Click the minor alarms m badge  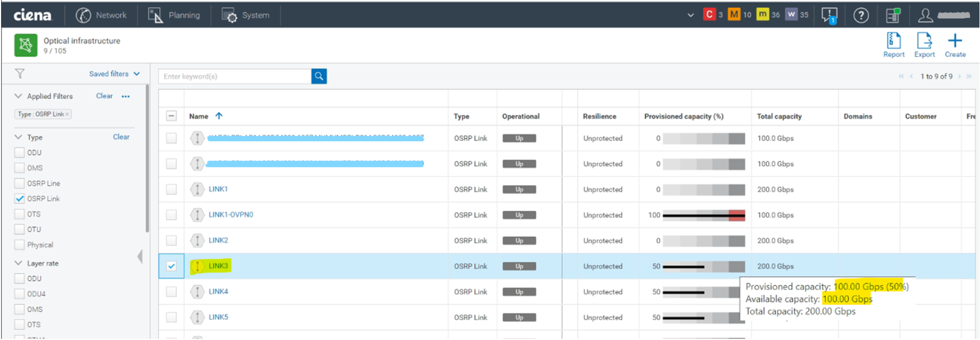[x=763, y=15]
